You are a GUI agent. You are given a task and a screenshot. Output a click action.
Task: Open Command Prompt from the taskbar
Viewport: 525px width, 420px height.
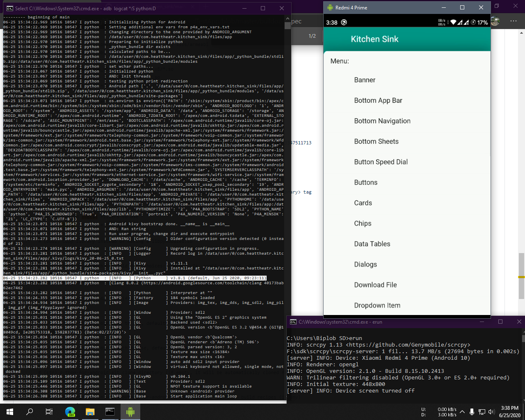[110, 411]
